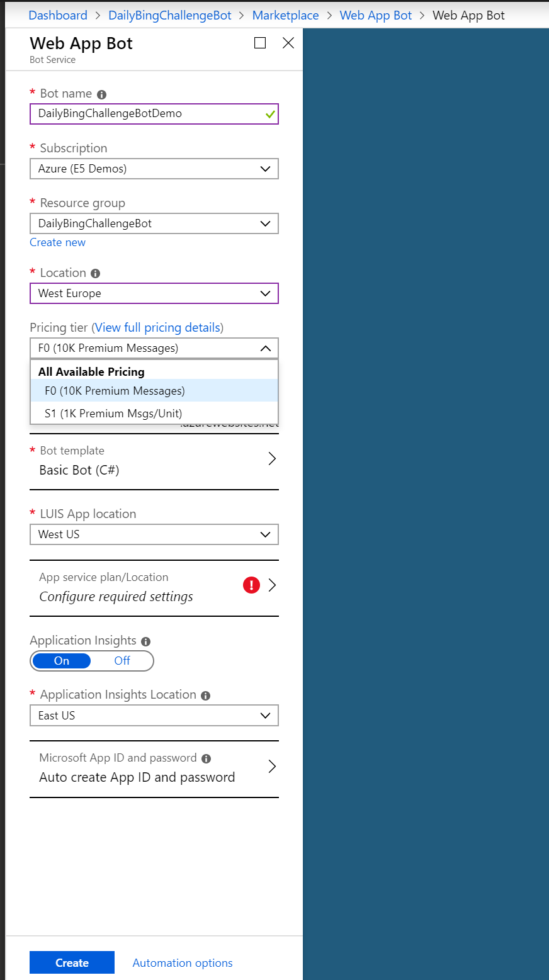549x980 pixels.
Task: Open Bot template Basic Bot selection
Action: [154, 461]
